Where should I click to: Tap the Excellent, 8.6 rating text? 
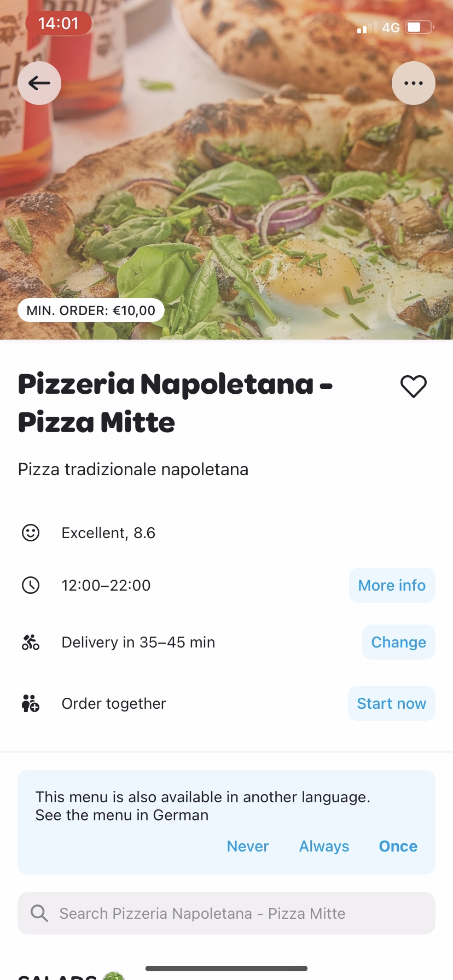pos(108,533)
